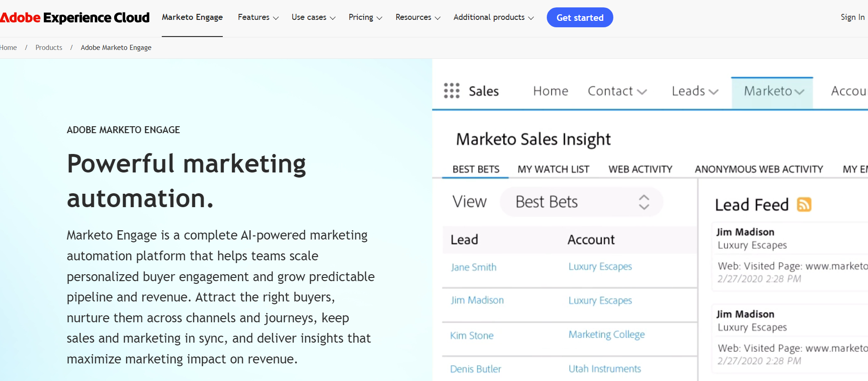The image size is (868, 381).
Task: Go to the Products breadcrumb link
Action: click(49, 48)
